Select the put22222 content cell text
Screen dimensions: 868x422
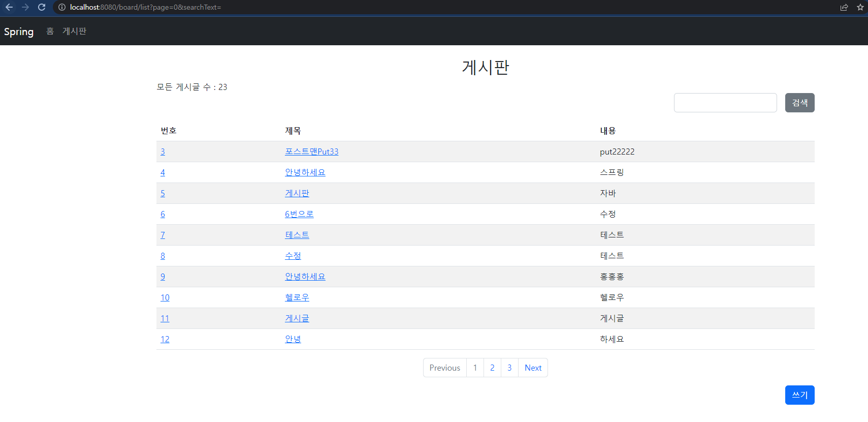click(x=617, y=152)
